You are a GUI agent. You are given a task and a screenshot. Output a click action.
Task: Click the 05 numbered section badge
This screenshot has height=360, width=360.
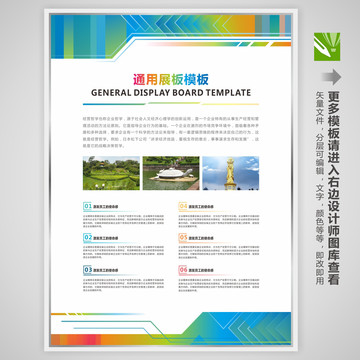[x=183, y=237]
